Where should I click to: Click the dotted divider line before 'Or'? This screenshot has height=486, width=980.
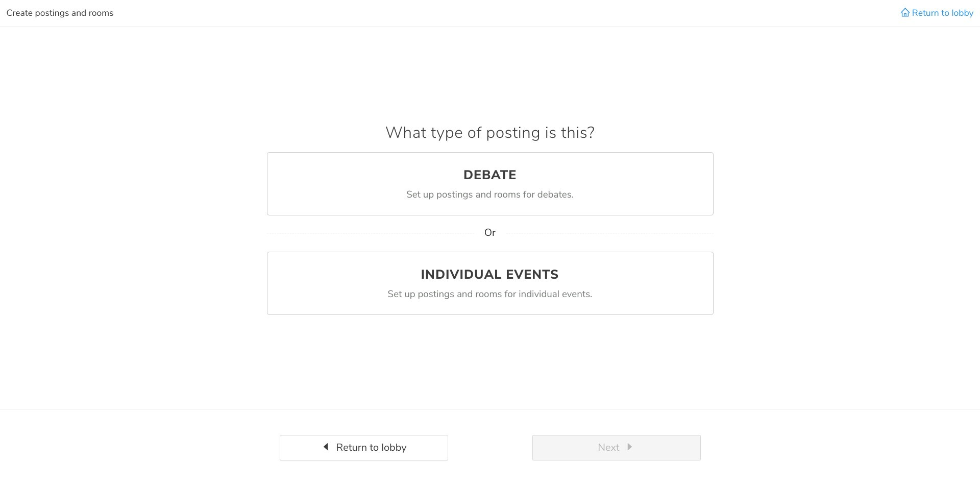tap(371, 233)
